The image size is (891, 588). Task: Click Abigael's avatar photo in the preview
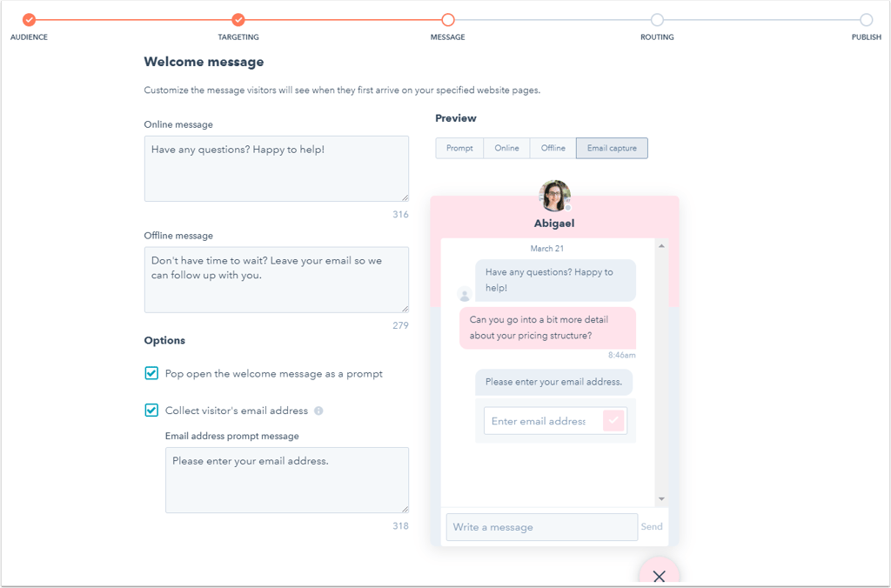[x=554, y=196]
